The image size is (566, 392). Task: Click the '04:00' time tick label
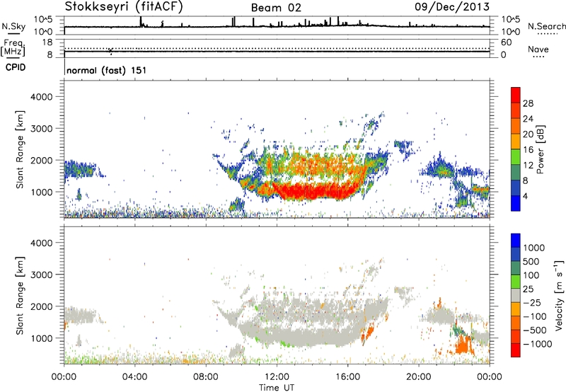click(x=134, y=377)
